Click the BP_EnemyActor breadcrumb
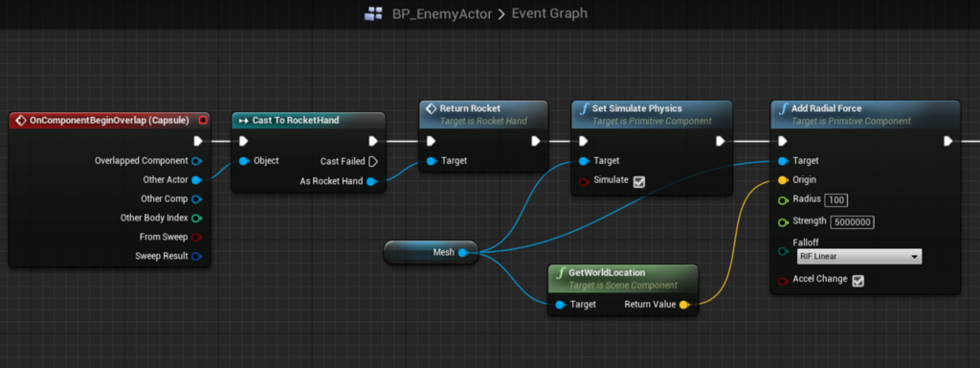Image resolution: width=980 pixels, height=368 pixels. [442, 13]
